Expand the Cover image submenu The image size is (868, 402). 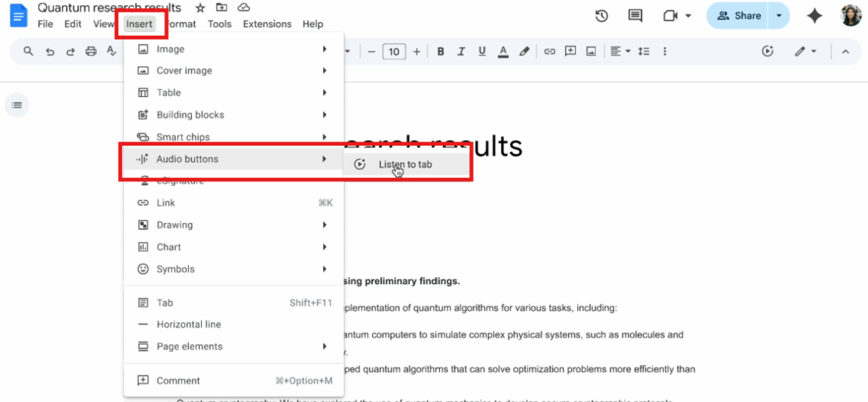(234, 70)
